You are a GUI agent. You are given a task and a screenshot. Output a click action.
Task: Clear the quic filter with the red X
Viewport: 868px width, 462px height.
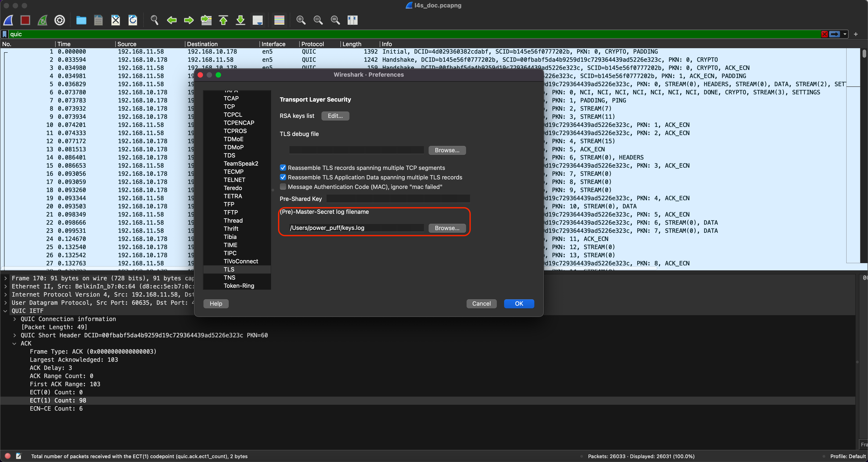point(825,34)
